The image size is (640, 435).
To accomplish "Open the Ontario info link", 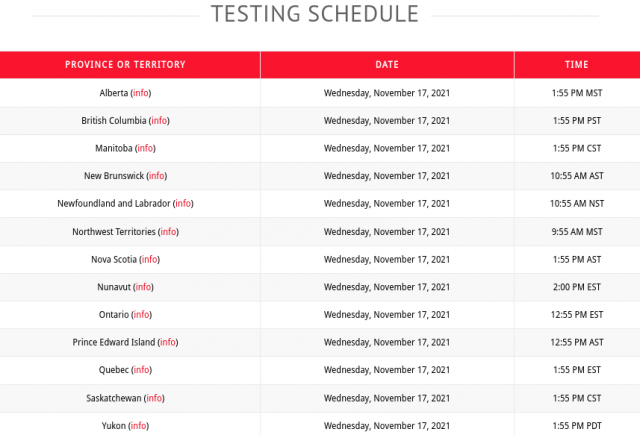I will (142, 315).
